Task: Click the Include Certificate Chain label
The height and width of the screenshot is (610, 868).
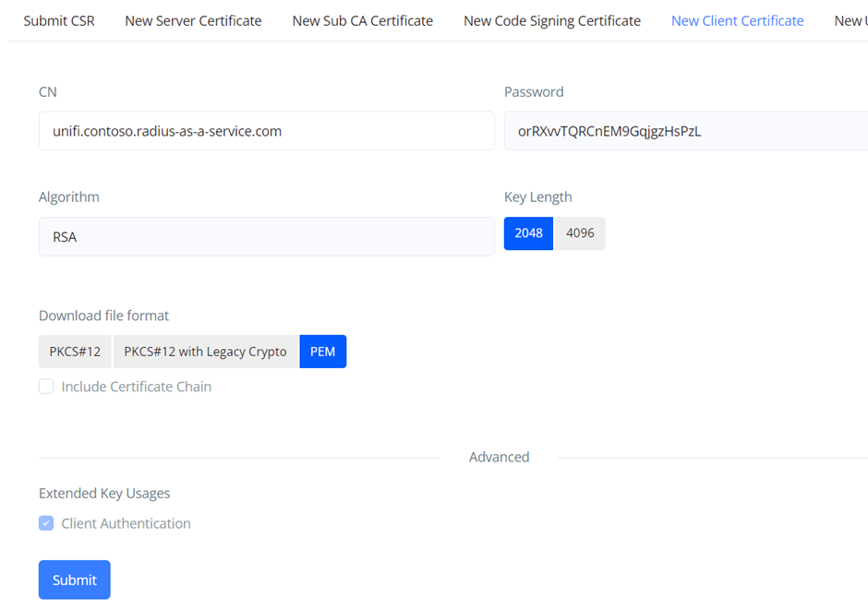Action: (x=136, y=387)
